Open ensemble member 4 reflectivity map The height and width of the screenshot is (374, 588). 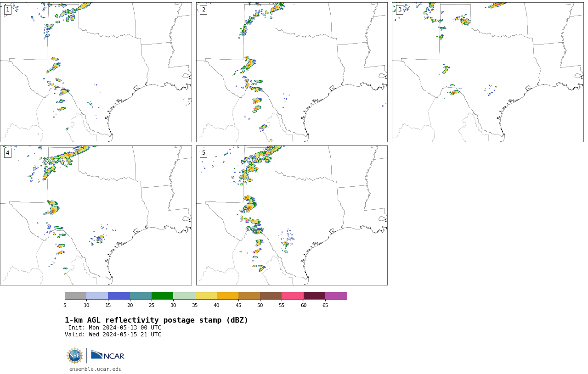point(96,215)
